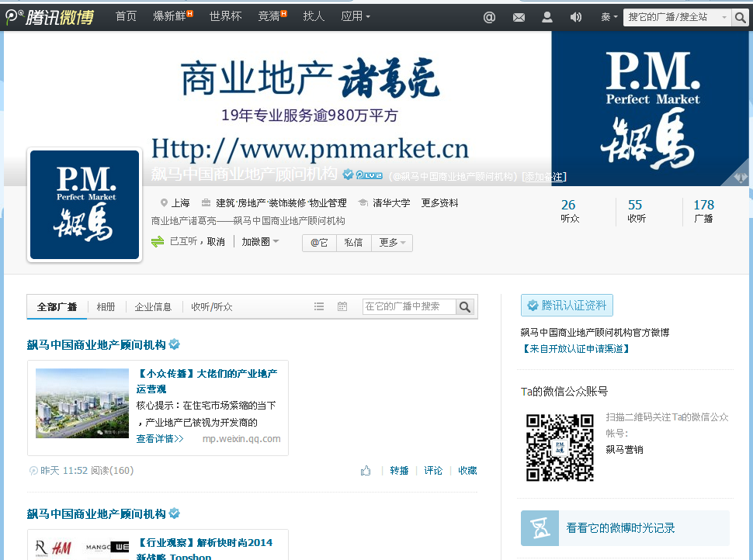This screenshot has width=753, height=560.
Task: Click the 腾讯微博 logo
Action: tap(50, 16)
